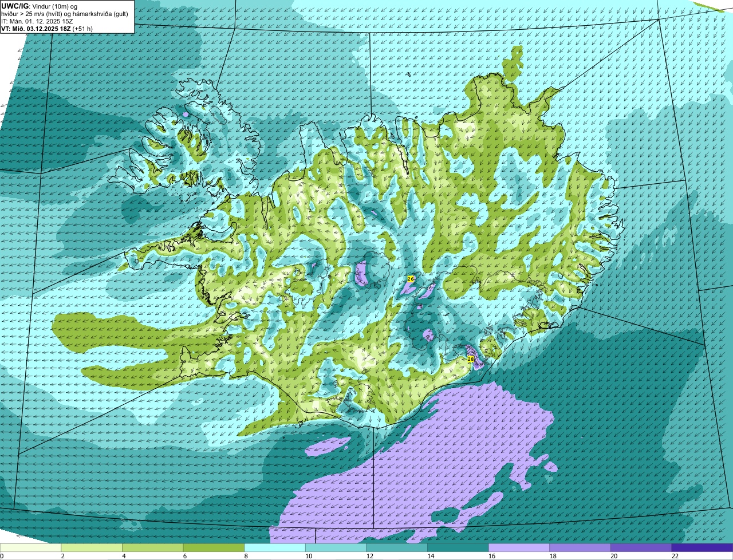Click the scale label 16
This screenshot has height=560, width=733.
[x=491, y=557]
